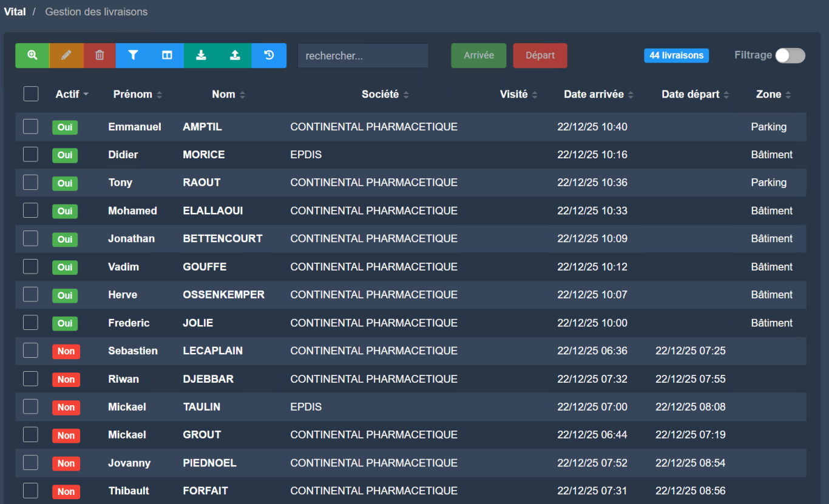Select the checkbox for Sebastien LECAPLAIN
The width and height of the screenshot is (829, 504).
31,351
